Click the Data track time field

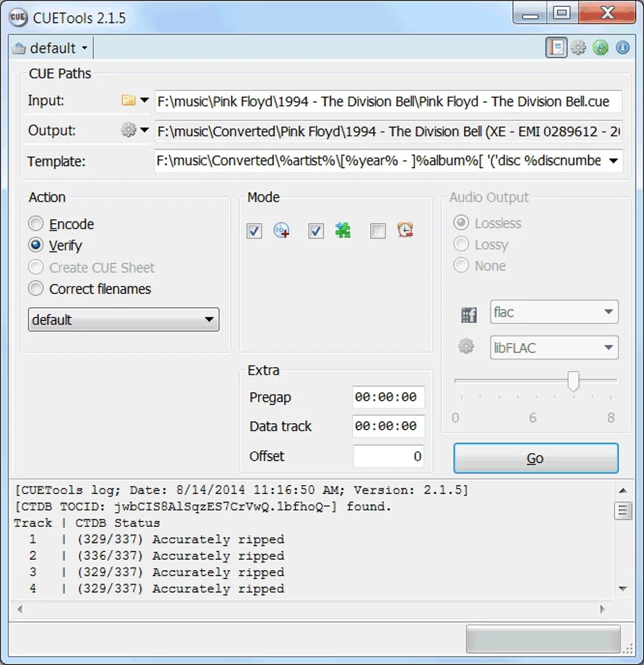(388, 426)
